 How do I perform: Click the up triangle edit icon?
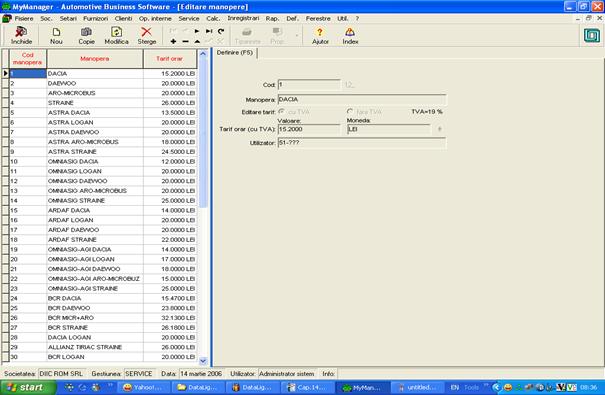197,41
